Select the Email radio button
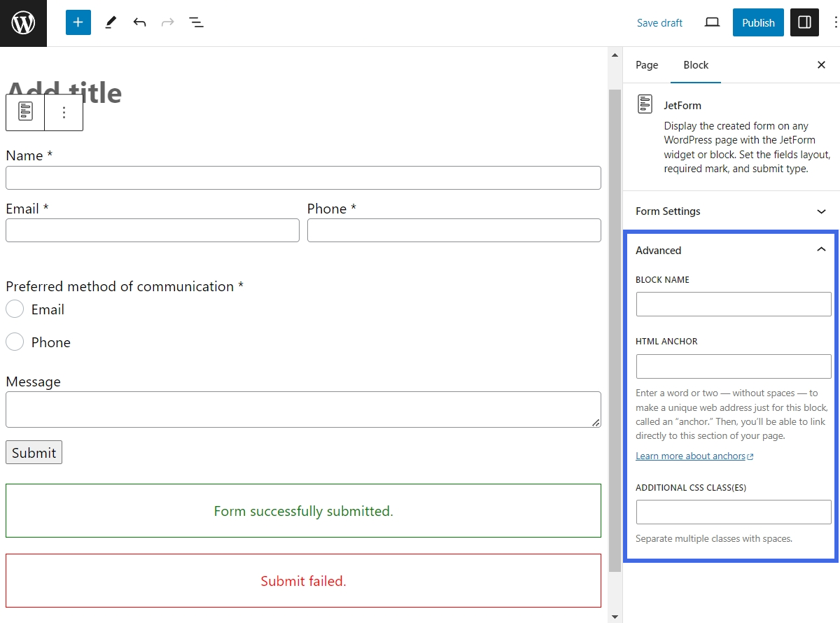The width and height of the screenshot is (840, 623). pos(15,309)
